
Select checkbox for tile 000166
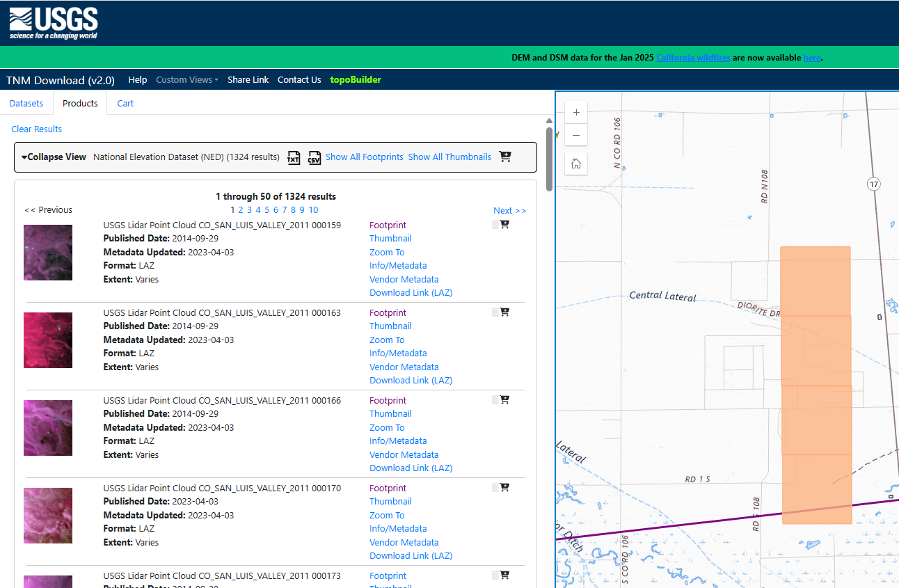pyautogui.click(x=495, y=400)
